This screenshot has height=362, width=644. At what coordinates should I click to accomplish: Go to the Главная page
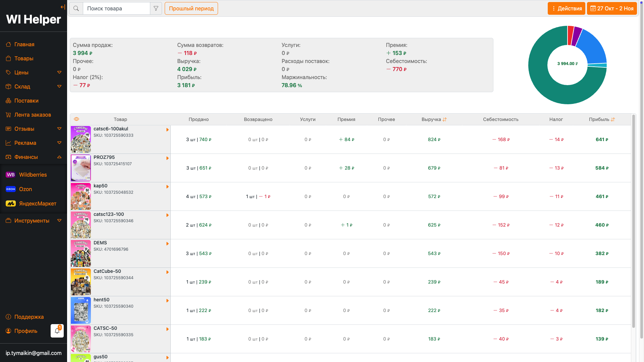click(24, 44)
